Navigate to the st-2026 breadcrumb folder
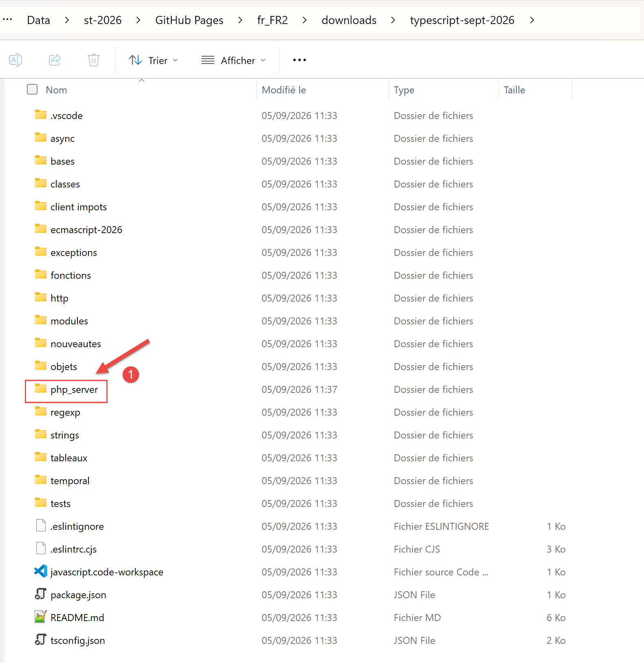The height and width of the screenshot is (663, 644). (x=103, y=20)
